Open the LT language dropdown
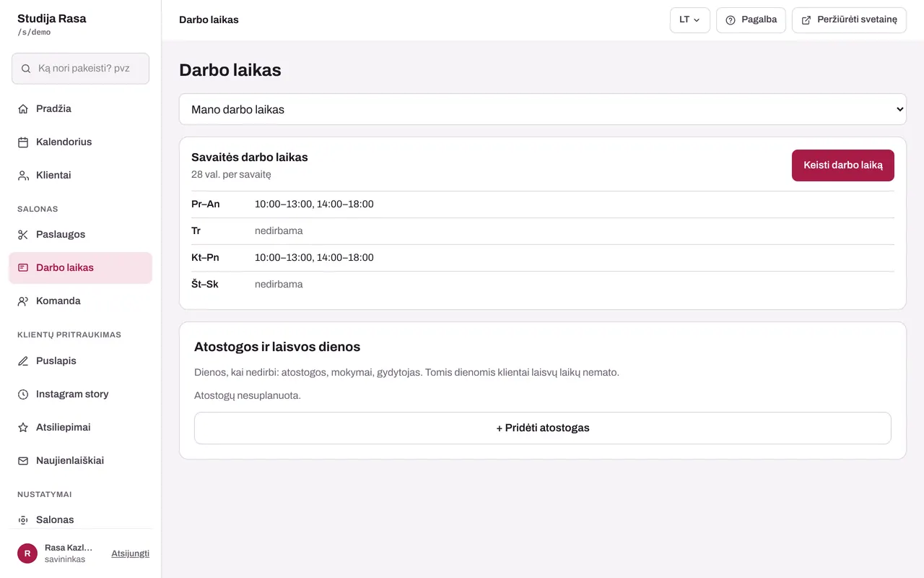This screenshot has height=578, width=924. pyautogui.click(x=690, y=20)
